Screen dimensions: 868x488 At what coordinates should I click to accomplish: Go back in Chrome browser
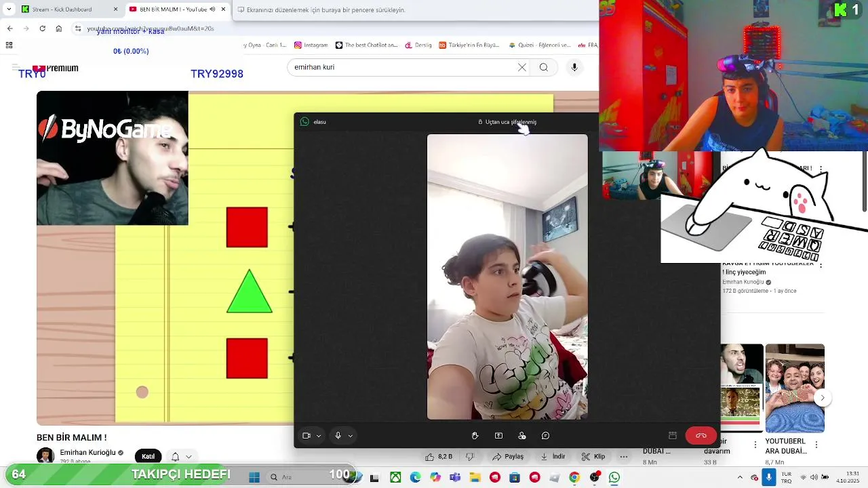point(9,28)
